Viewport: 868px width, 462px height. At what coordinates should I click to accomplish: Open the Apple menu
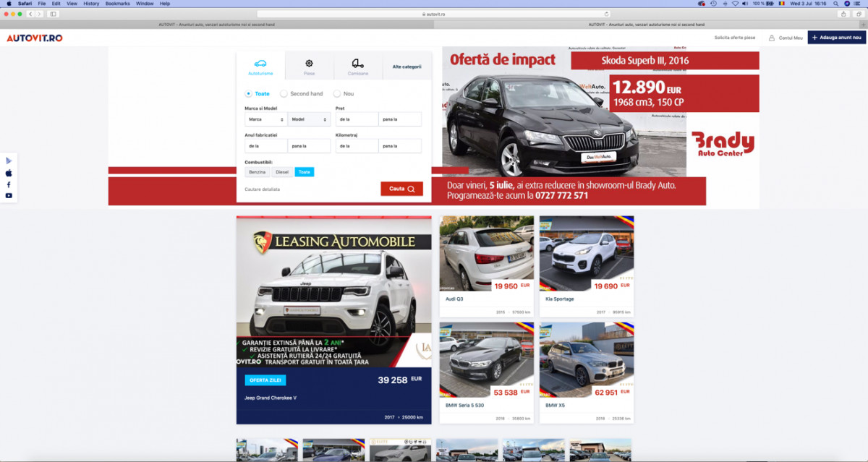[9, 4]
